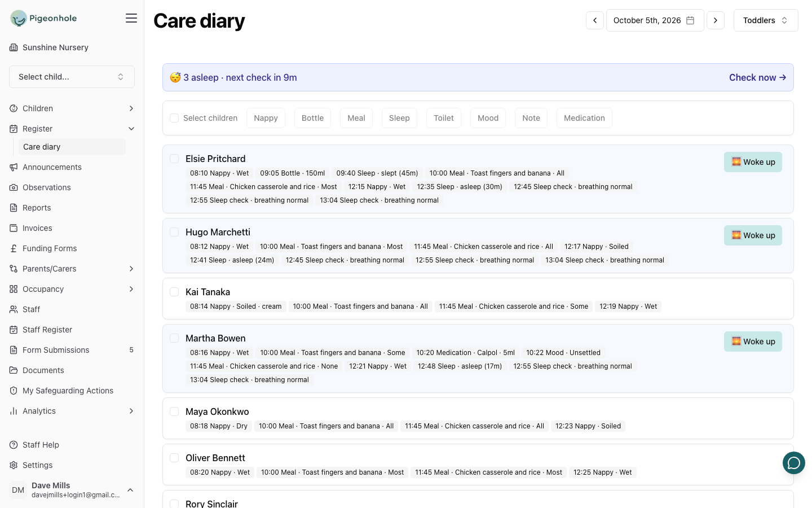Click the Announcements megaphone icon
Viewport: 812px width, 508px height.
point(14,167)
